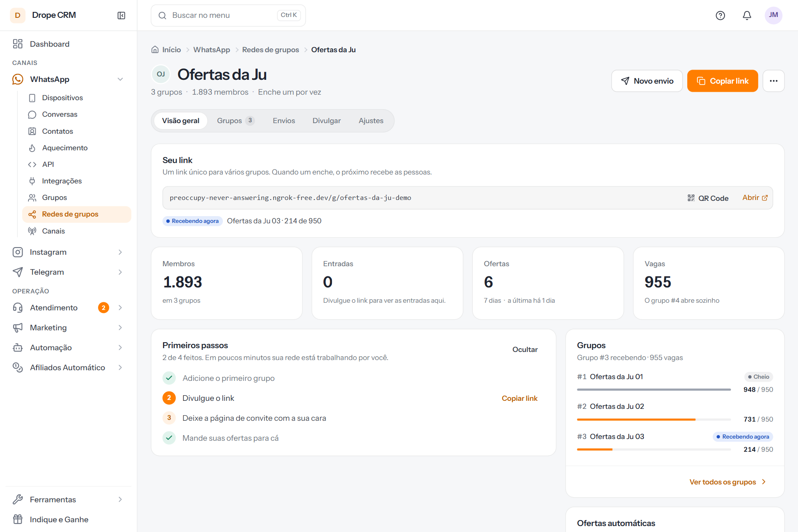
Task: Switch to the Divulgar tab
Action: point(326,121)
